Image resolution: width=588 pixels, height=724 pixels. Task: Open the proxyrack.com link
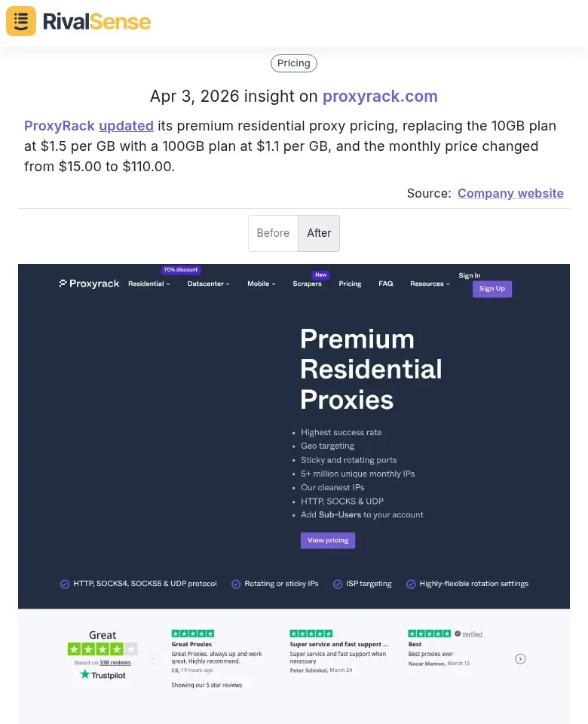(380, 97)
